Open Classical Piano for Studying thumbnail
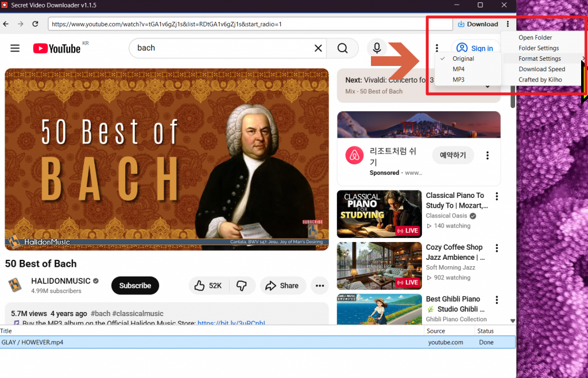588x378 pixels. (379, 214)
